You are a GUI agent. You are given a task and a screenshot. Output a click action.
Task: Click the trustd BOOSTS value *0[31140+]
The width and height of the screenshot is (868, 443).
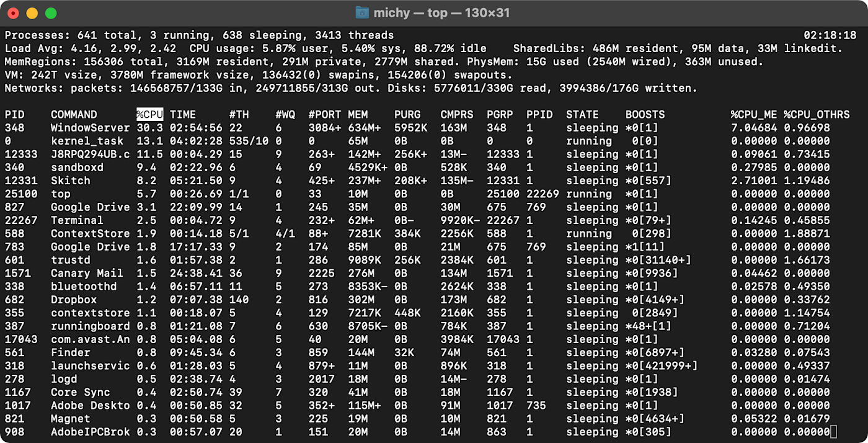point(658,260)
